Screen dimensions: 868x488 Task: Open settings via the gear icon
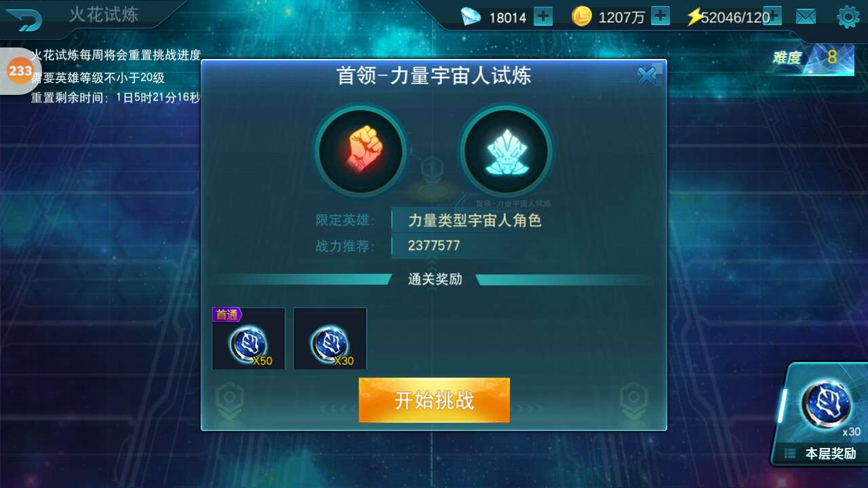click(x=848, y=17)
